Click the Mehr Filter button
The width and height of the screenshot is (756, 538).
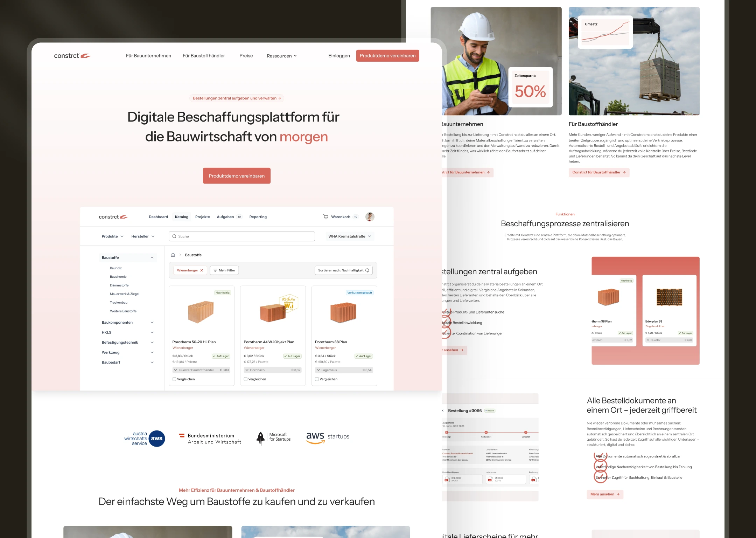pyautogui.click(x=224, y=270)
